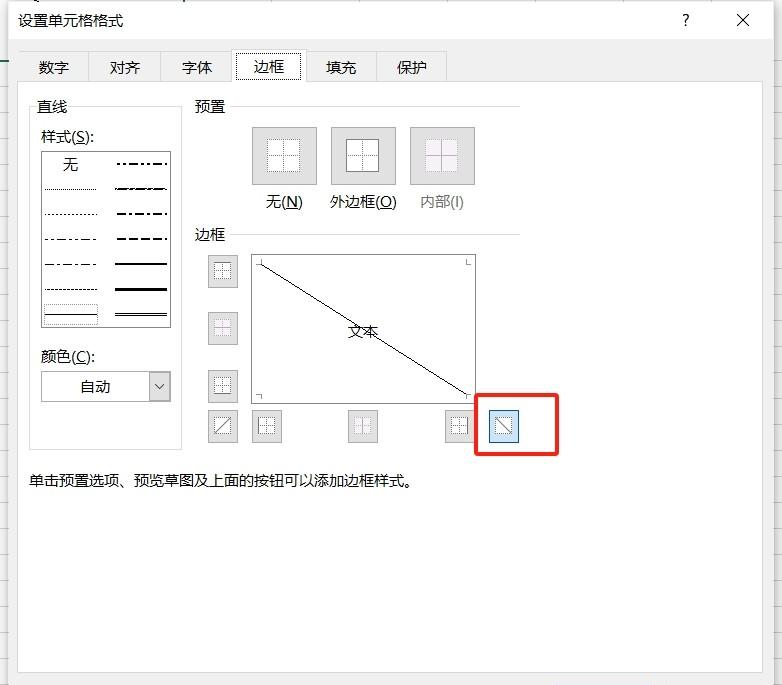Select the medium dashed line style
Screen dimensions: 782x685
[x=141, y=239]
